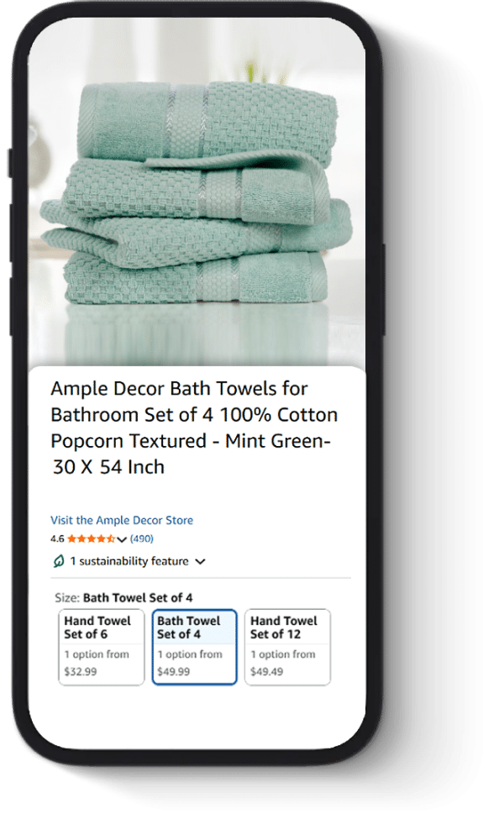Visit the Ample Decor Store link

click(122, 520)
